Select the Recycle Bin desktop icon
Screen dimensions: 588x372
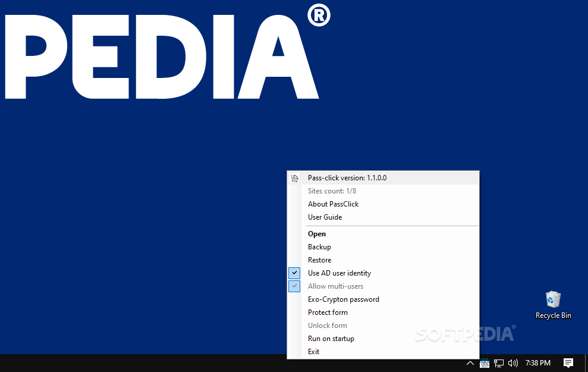coord(553,305)
